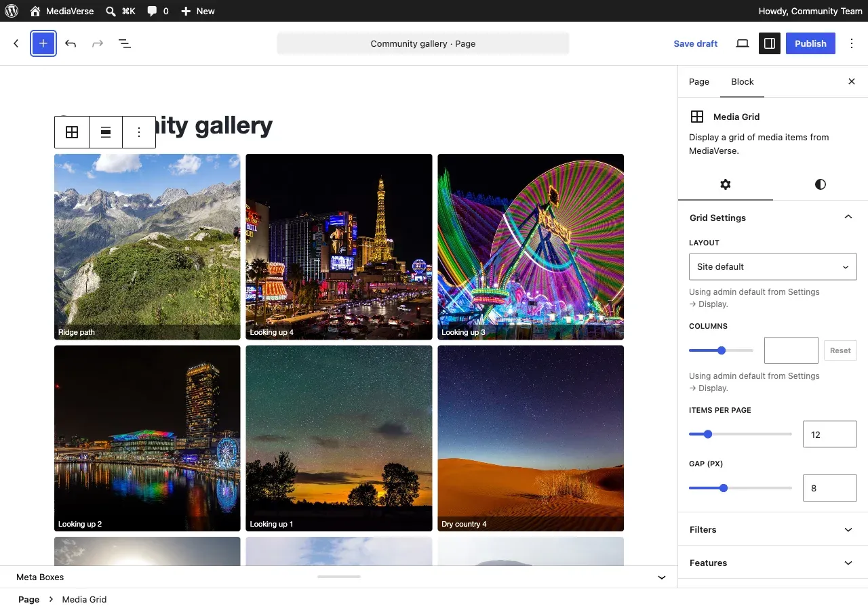Toggle the block inserter plus button
Image resolution: width=868 pixels, height=610 pixels.
[43, 43]
